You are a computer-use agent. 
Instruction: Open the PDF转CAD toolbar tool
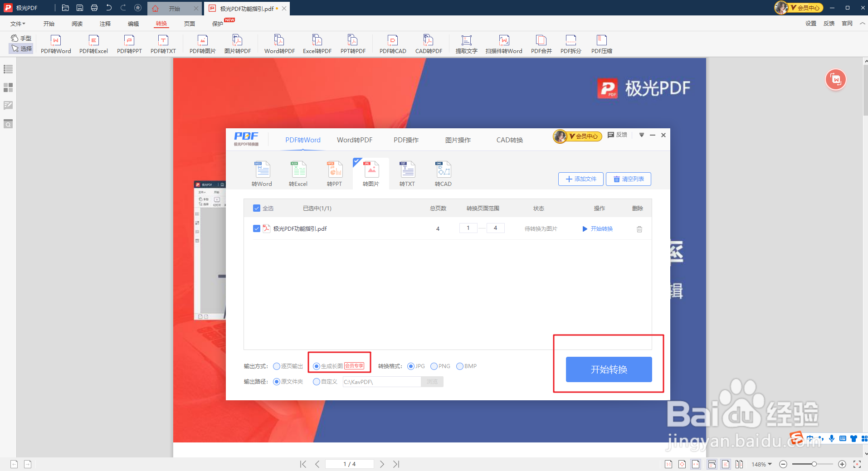coord(393,44)
